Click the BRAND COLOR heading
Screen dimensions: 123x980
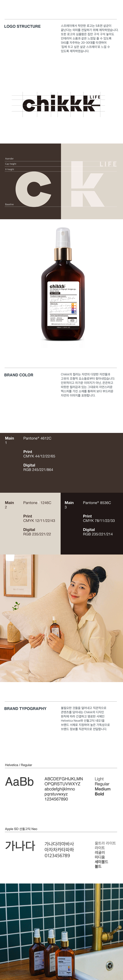19,375
